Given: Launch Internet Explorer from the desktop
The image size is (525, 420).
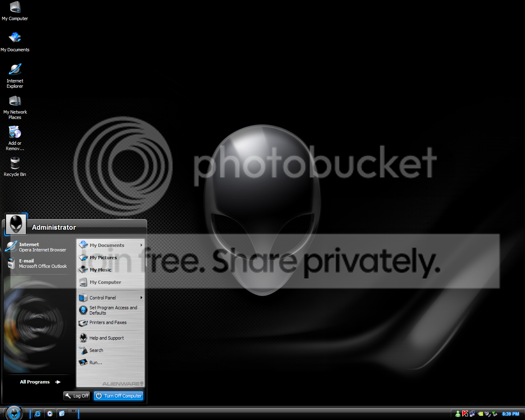Looking at the screenshot, I should tap(15, 76).
